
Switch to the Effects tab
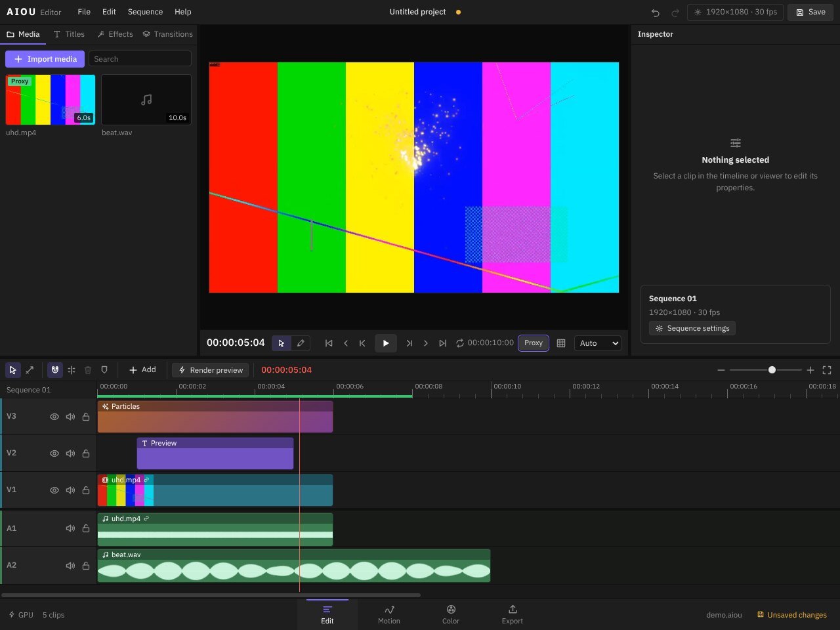[x=115, y=34]
